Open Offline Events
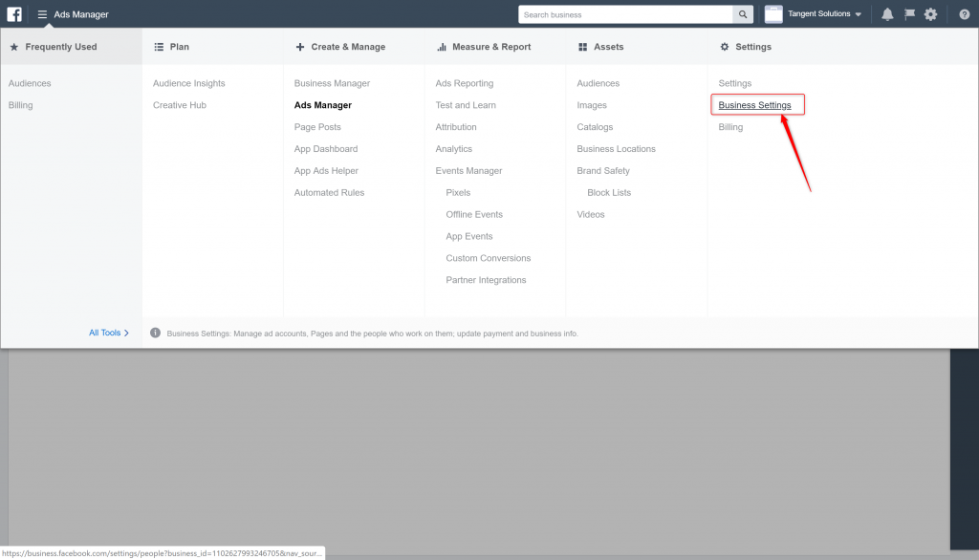 (474, 214)
